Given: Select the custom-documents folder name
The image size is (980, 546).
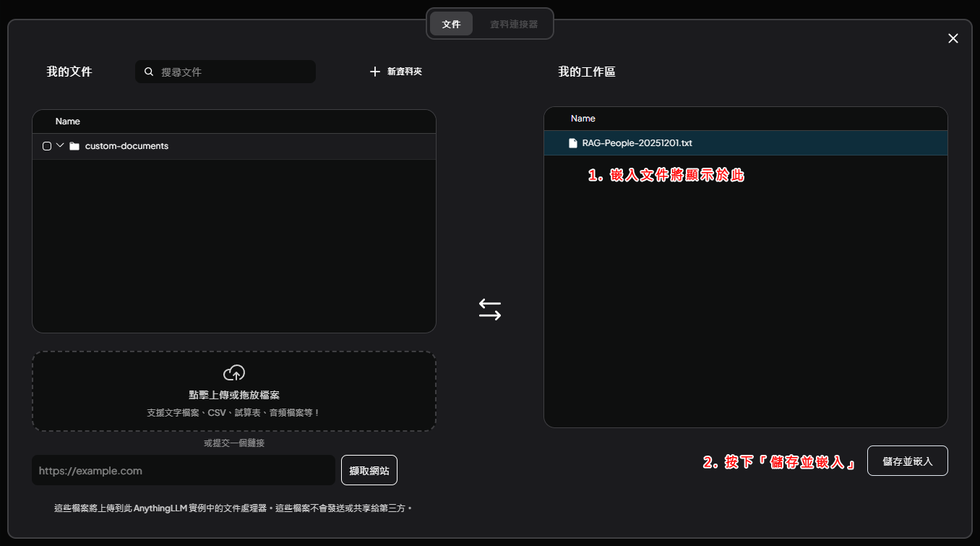Looking at the screenshot, I should click(x=126, y=146).
